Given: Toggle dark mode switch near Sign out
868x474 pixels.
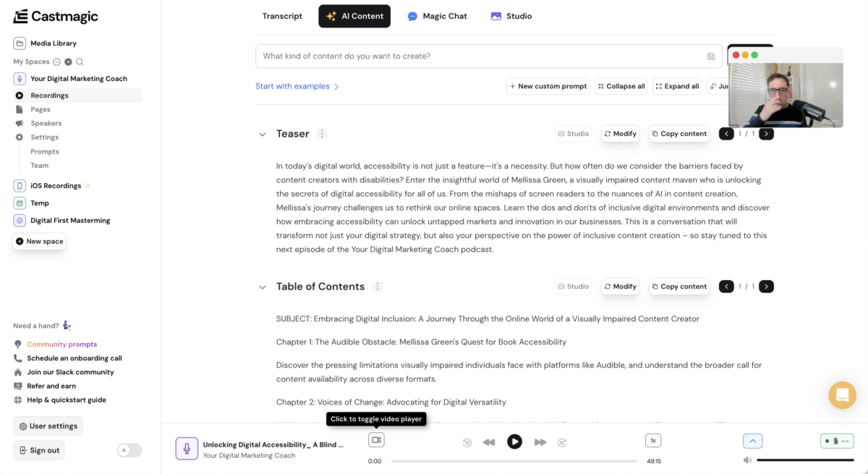Looking at the screenshot, I should [x=129, y=450].
